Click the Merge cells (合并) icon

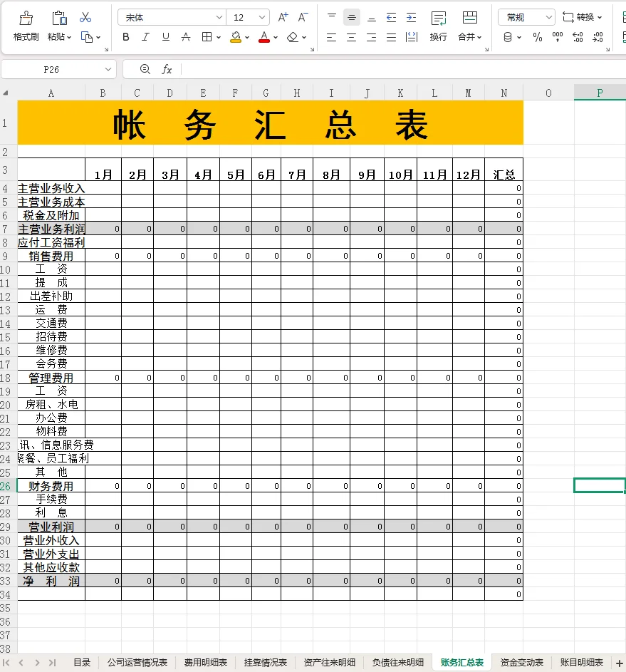point(470,18)
